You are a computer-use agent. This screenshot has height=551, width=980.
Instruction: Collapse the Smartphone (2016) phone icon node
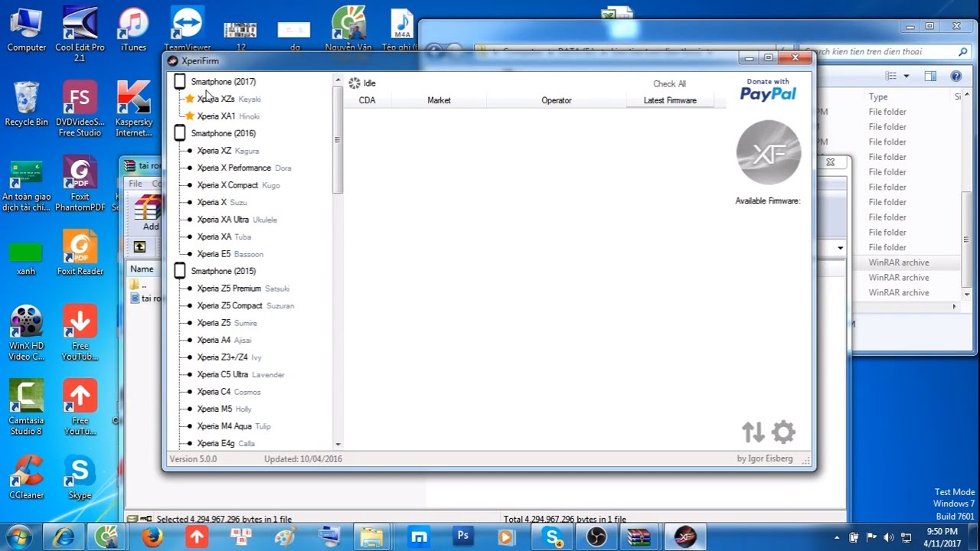[180, 133]
